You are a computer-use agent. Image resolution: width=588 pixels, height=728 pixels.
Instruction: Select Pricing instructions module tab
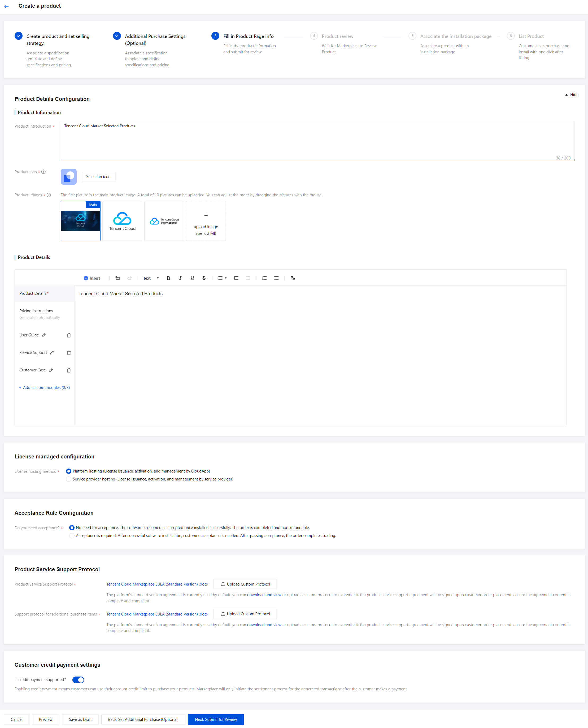click(36, 311)
